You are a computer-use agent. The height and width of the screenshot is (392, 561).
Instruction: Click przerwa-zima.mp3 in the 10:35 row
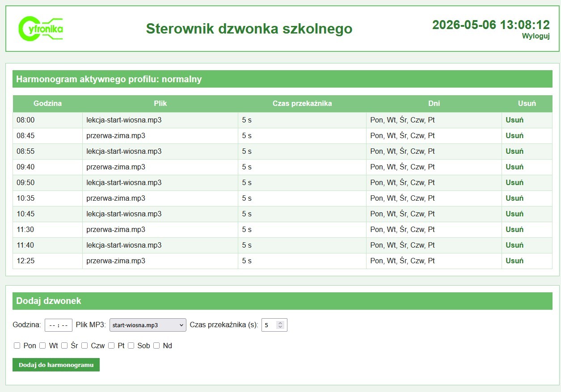(x=116, y=198)
